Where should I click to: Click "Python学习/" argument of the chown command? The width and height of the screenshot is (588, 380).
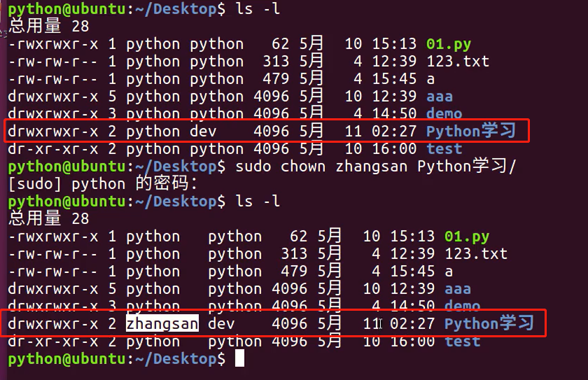[x=467, y=167]
